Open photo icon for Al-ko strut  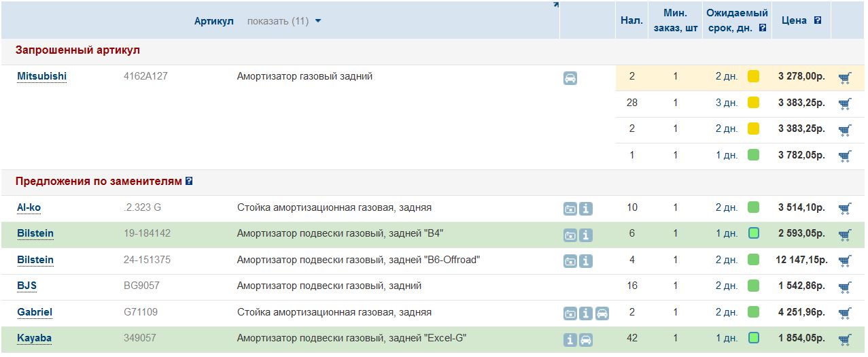point(570,209)
